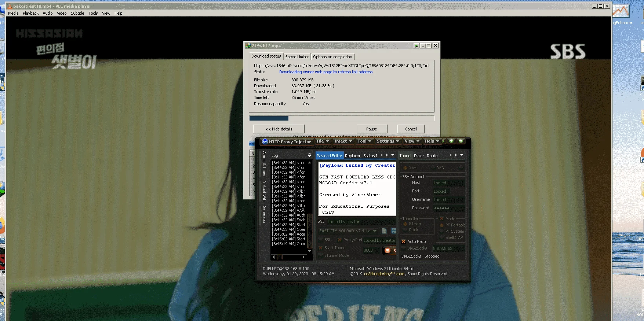Toggle DNS2Socks checkbox

(404, 248)
